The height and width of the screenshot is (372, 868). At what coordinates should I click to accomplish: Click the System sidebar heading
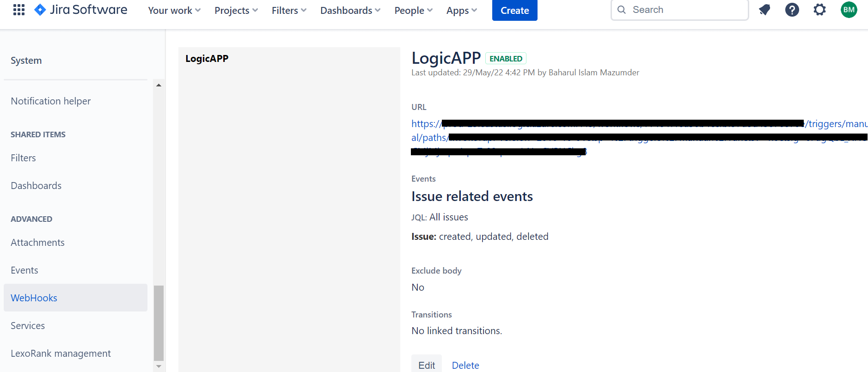[x=26, y=61]
